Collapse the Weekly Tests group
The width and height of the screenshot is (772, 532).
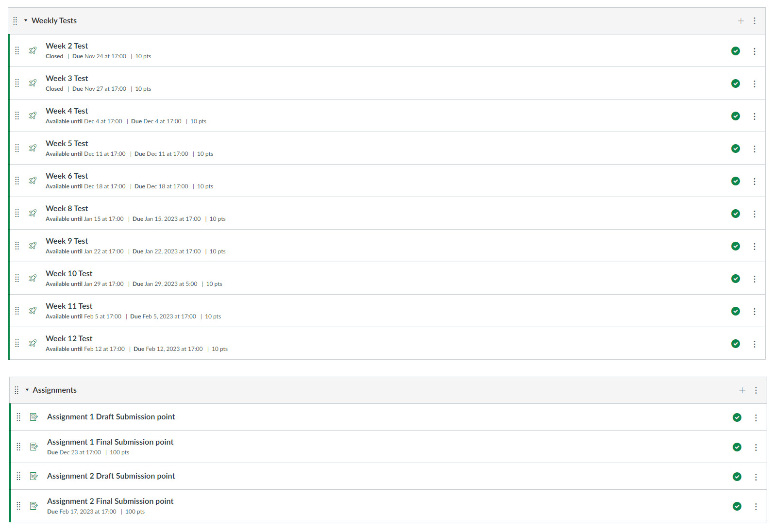click(x=26, y=21)
